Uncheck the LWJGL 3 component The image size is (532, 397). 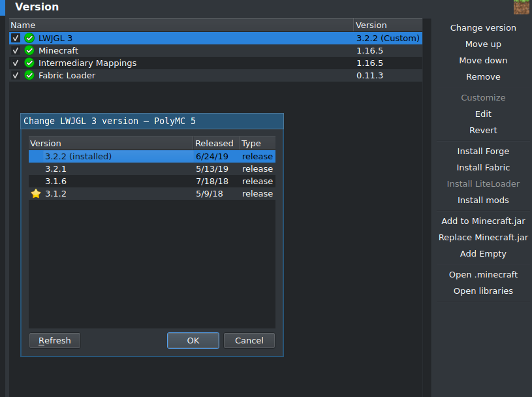click(15, 38)
